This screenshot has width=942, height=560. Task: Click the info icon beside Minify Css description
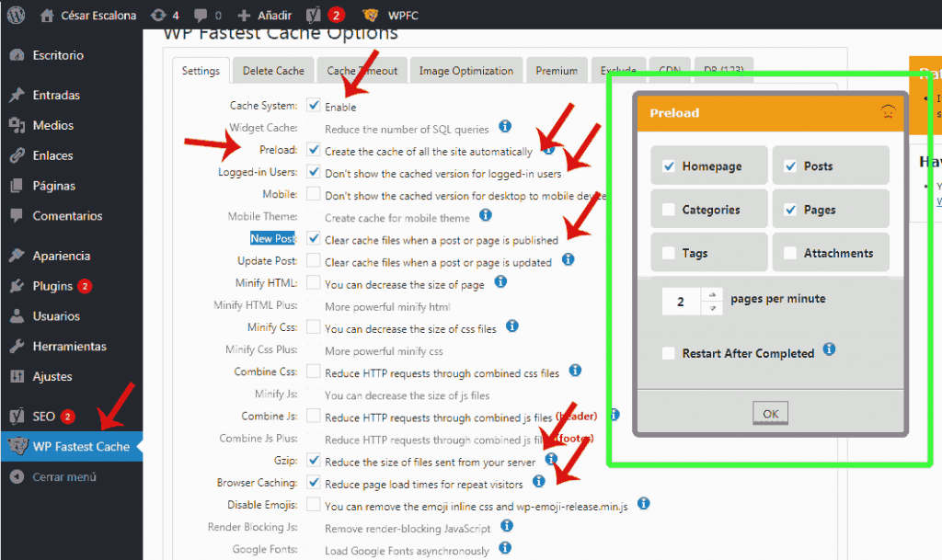(511, 326)
